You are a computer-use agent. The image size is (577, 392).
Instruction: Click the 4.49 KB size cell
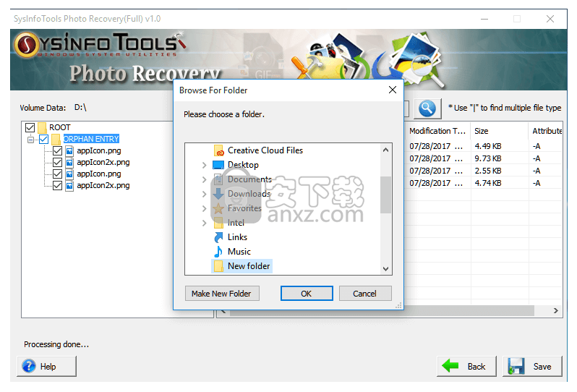click(x=488, y=147)
